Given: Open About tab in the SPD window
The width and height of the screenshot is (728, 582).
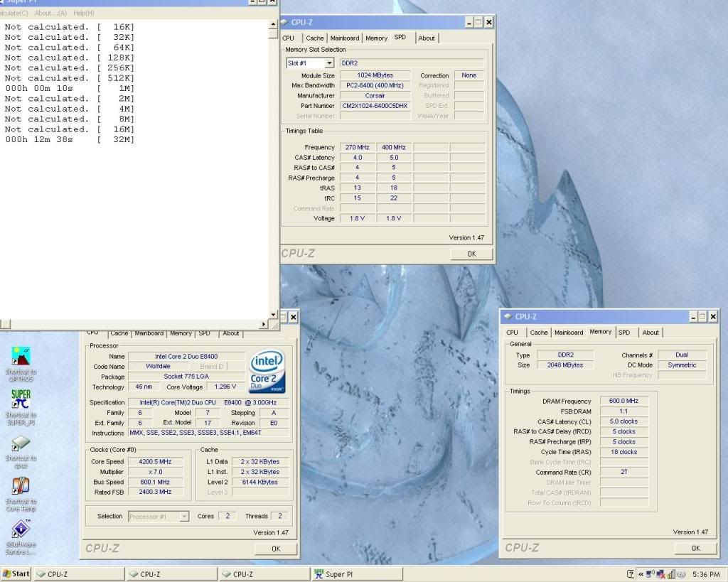Looking at the screenshot, I should click(427, 38).
